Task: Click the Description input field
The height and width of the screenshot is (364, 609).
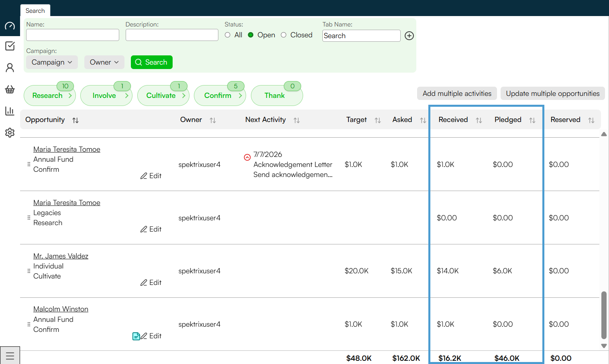Action: tap(172, 35)
